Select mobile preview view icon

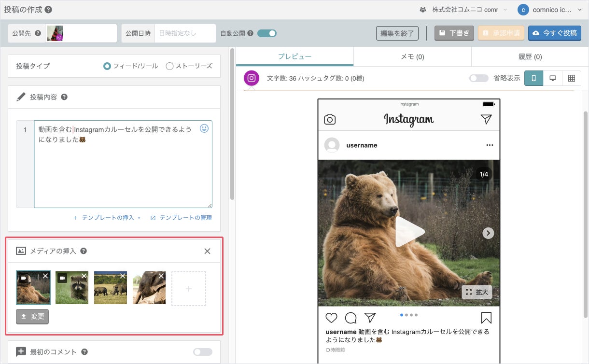(x=534, y=78)
